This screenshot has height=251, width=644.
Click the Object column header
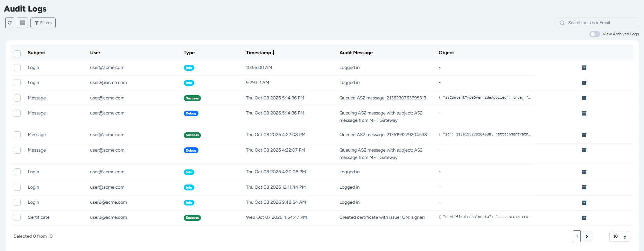pos(446,53)
